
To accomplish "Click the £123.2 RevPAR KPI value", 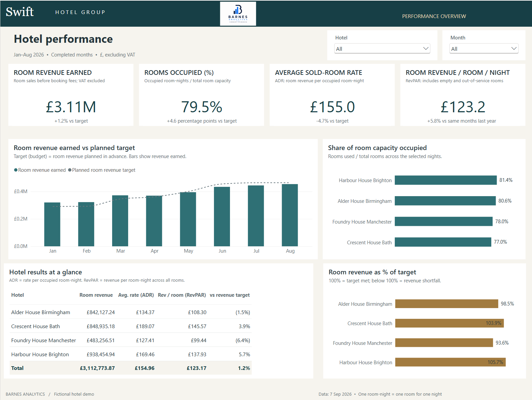I will tap(463, 107).
